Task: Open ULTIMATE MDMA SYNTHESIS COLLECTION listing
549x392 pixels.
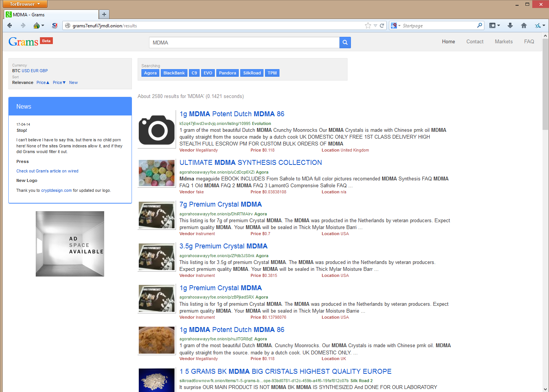Action: pyautogui.click(x=251, y=163)
